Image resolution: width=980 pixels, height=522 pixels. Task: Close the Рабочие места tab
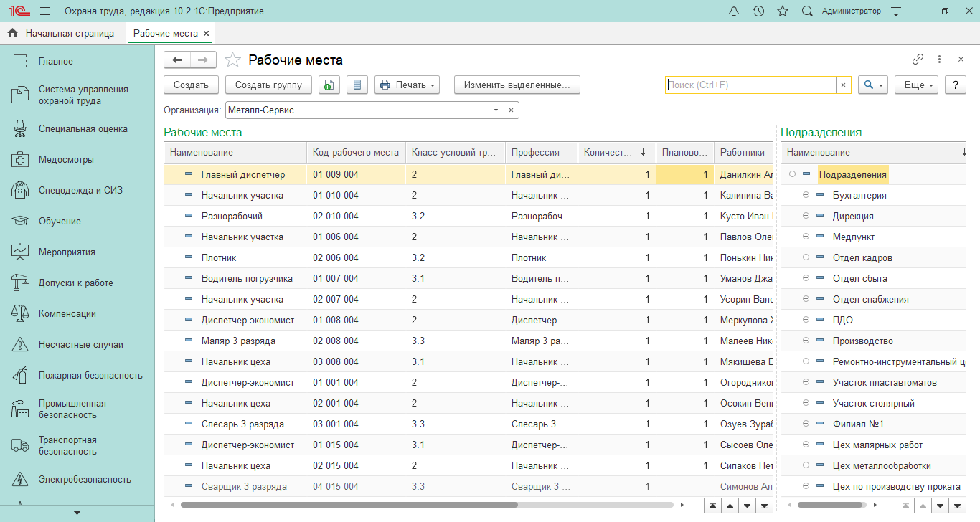pyautogui.click(x=207, y=33)
